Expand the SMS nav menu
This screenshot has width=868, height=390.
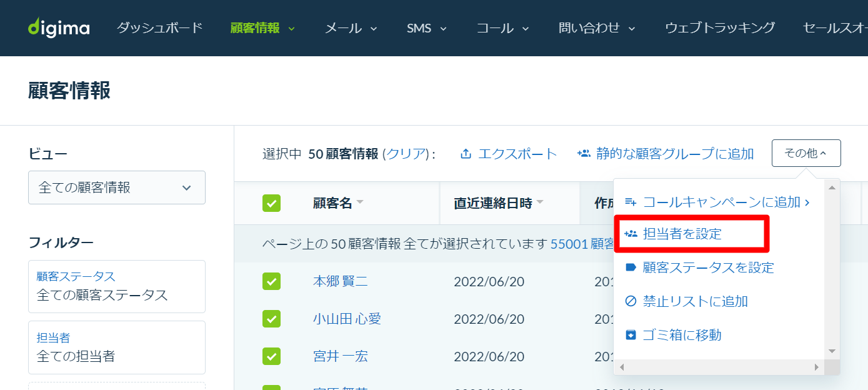pos(427,28)
